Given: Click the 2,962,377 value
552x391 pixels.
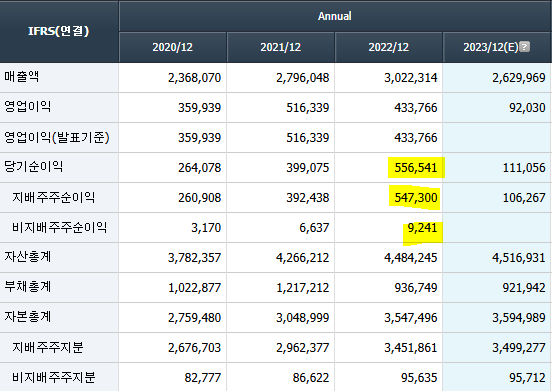Looking at the screenshot, I should pos(302,348).
